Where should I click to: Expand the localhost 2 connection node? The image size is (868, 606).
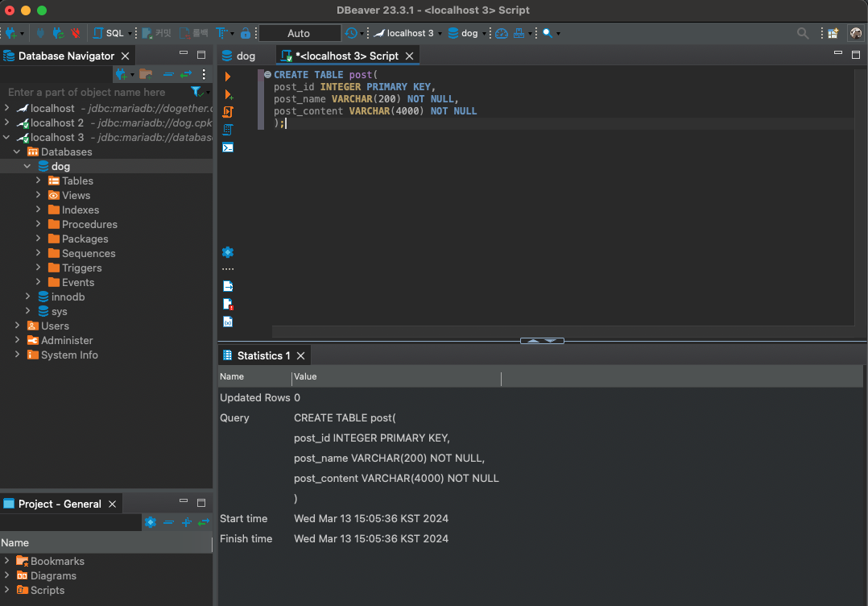pyautogui.click(x=6, y=122)
